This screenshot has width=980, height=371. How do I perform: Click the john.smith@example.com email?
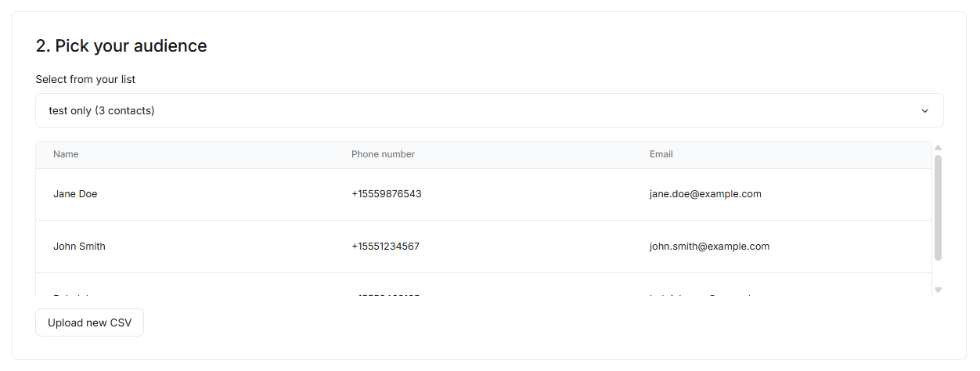[x=709, y=247]
